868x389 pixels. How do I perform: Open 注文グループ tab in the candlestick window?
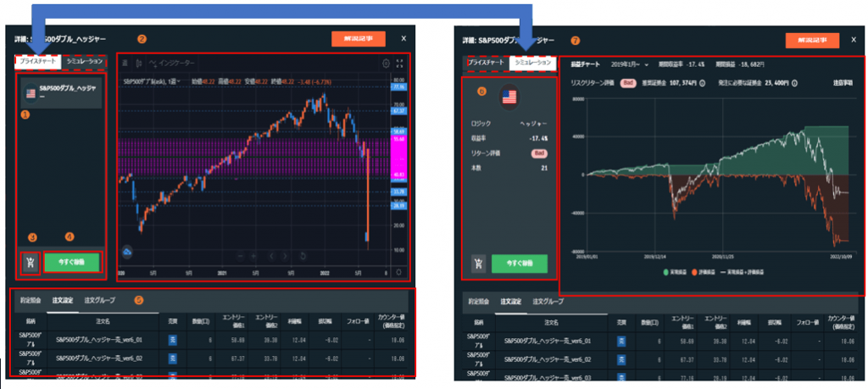[100, 300]
